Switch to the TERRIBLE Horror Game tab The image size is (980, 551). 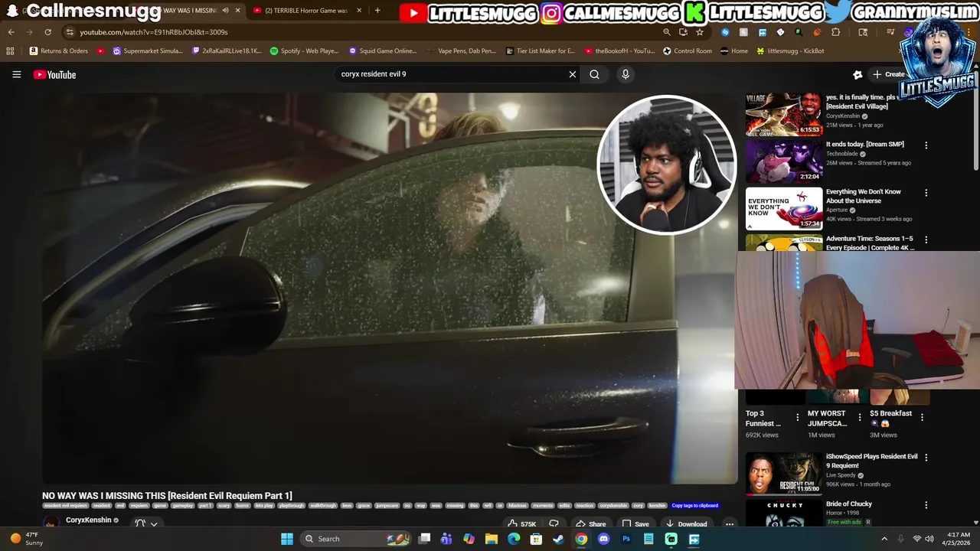306,11
